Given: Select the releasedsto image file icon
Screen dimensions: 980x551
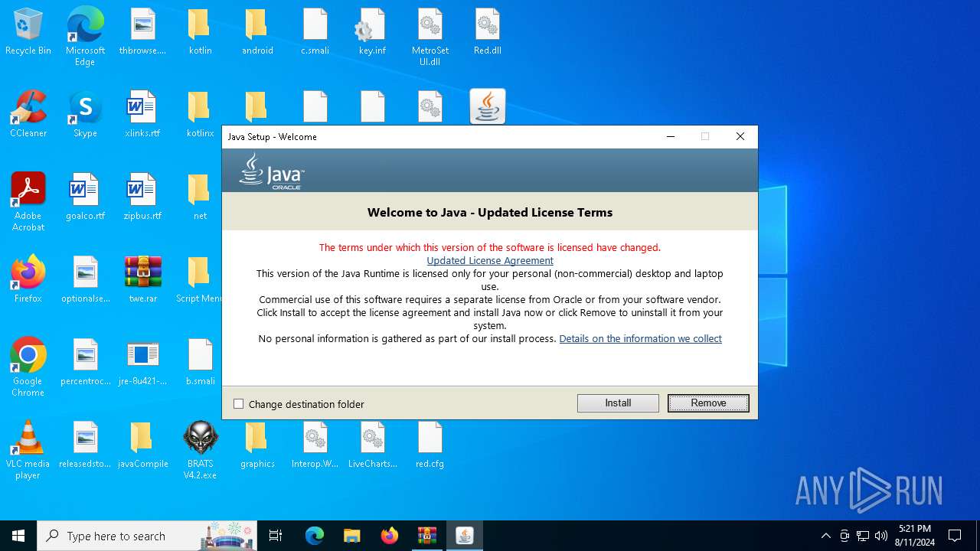Looking at the screenshot, I should pos(85,445).
